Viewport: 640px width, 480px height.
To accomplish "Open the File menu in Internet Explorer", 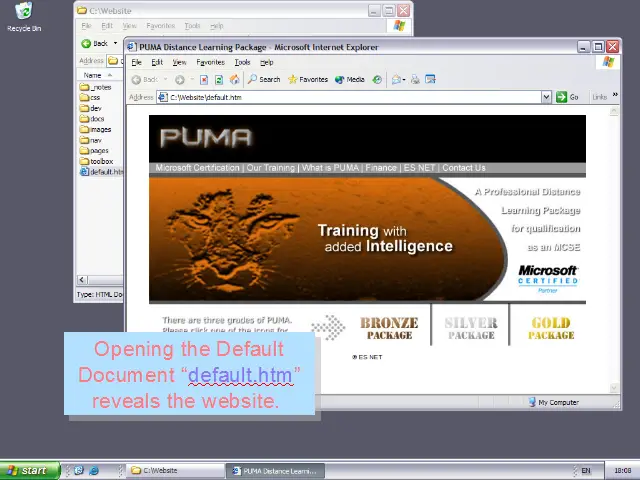I will click(136, 62).
